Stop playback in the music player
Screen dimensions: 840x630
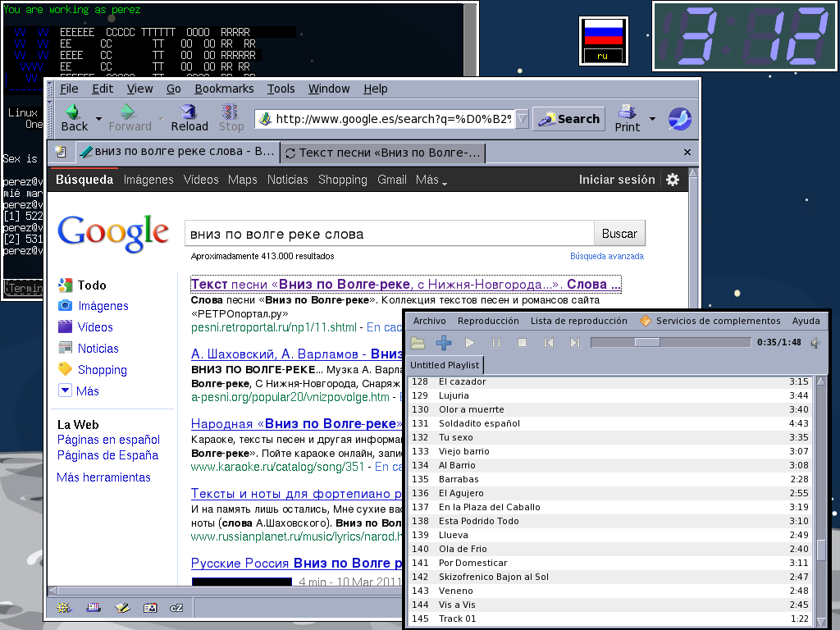(523, 343)
